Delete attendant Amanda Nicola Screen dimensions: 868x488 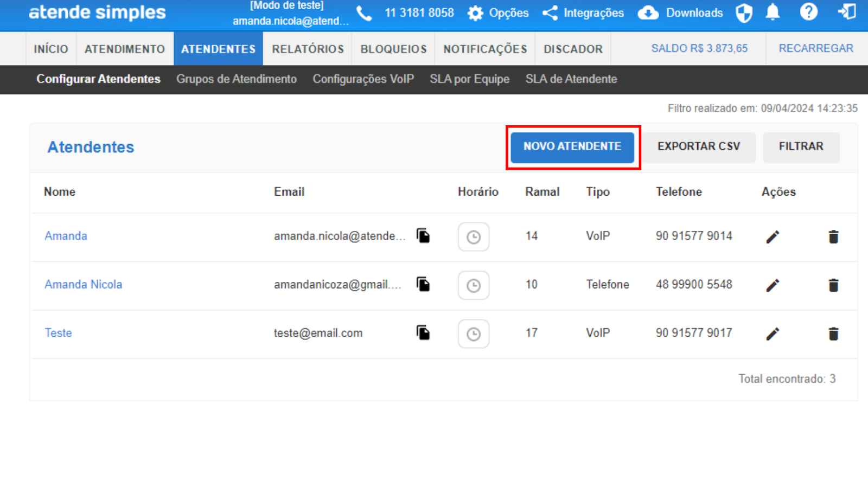coord(834,285)
